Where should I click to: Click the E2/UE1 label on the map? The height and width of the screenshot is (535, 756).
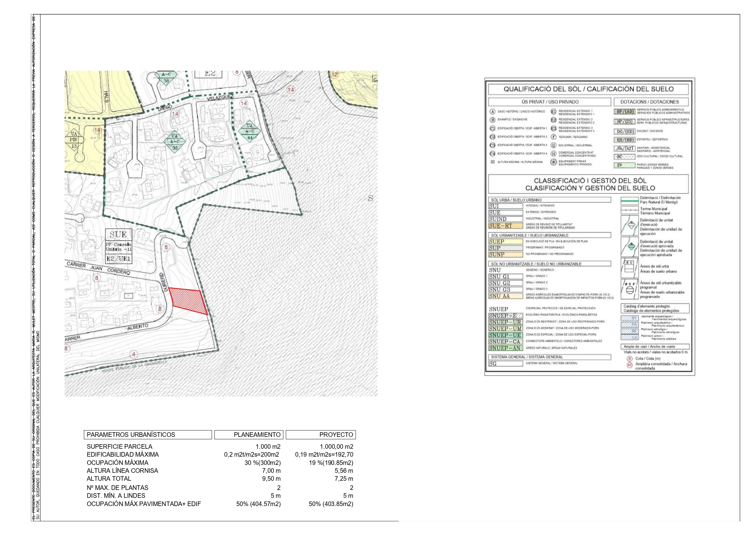(x=118, y=259)
